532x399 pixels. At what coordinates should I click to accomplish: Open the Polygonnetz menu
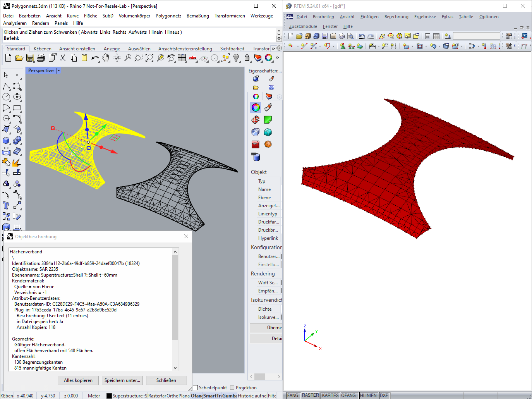pyautogui.click(x=168, y=16)
